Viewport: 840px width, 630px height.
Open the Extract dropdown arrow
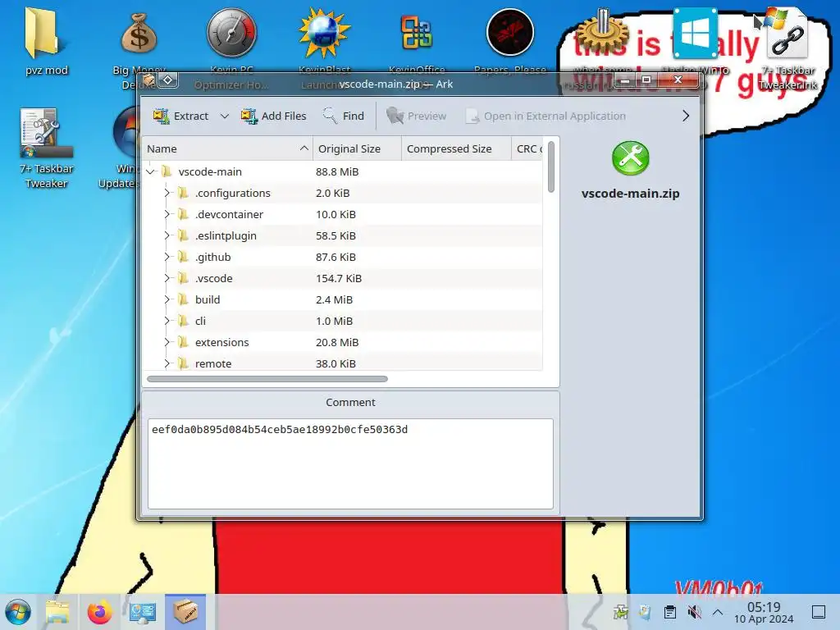tap(225, 116)
